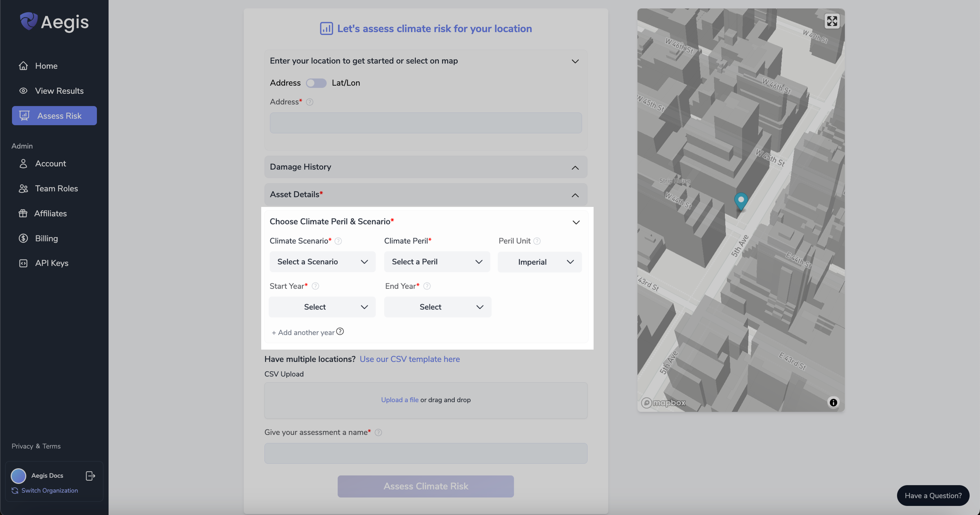This screenshot has width=980, height=515.
Task: Click the Account person icon
Action: 23,163
